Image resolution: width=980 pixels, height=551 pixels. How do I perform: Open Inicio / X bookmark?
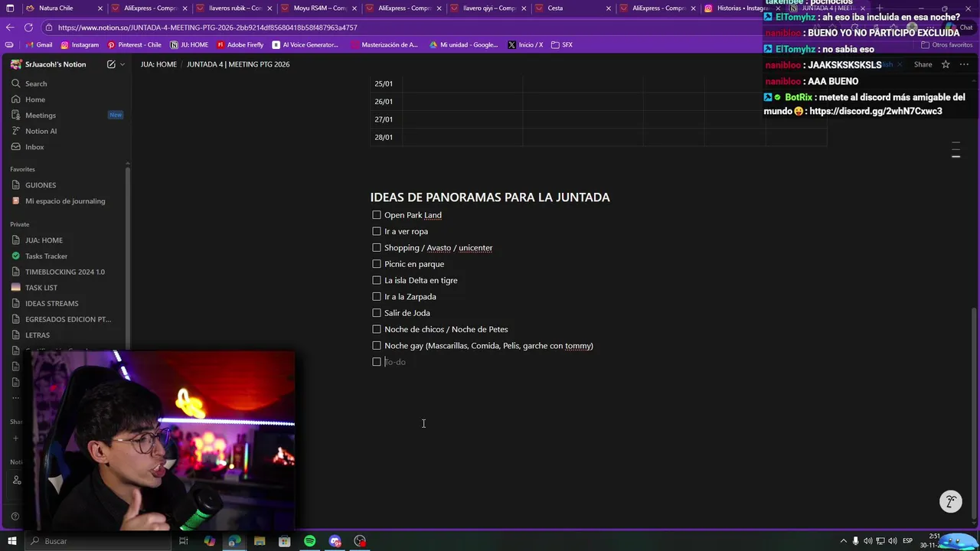coord(525,44)
